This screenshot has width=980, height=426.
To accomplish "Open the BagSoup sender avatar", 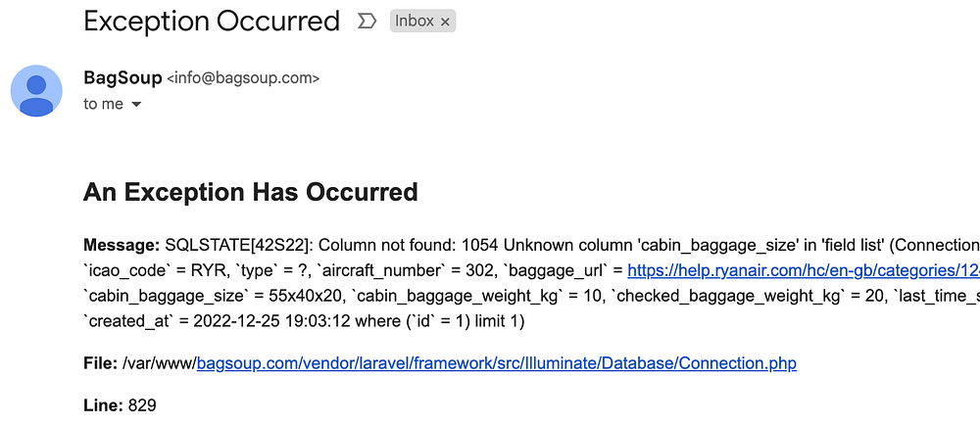I will click(x=37, y=91).
